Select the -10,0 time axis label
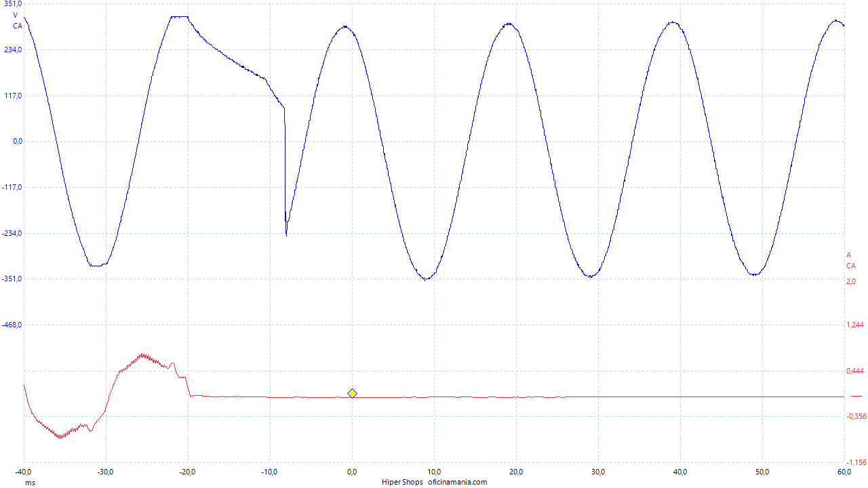Viewport: 868px width, 488px height. coord(270,472)
